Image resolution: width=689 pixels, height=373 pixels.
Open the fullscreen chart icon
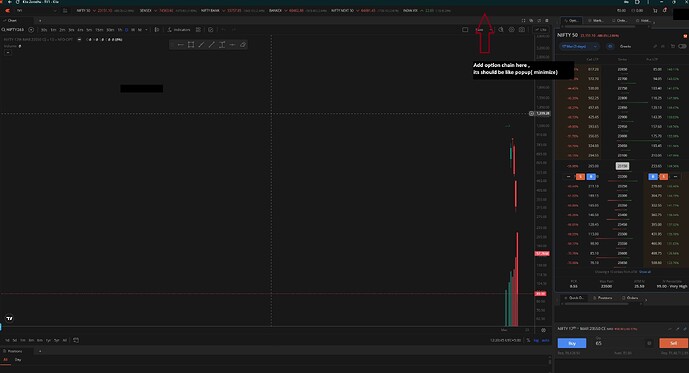523,21
